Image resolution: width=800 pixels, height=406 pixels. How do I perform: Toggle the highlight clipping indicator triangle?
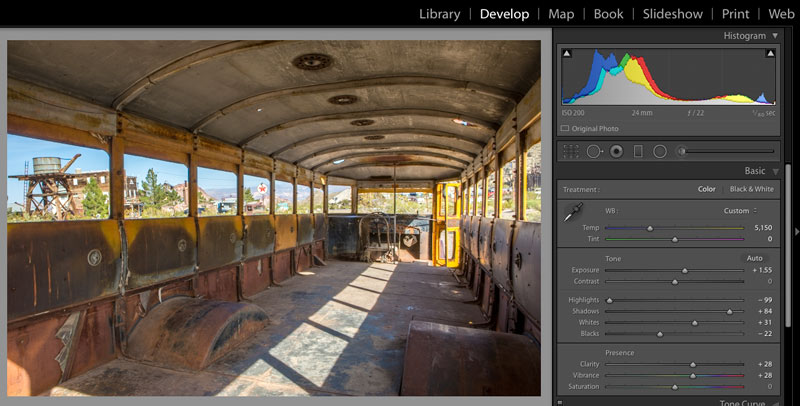[770, 53]
